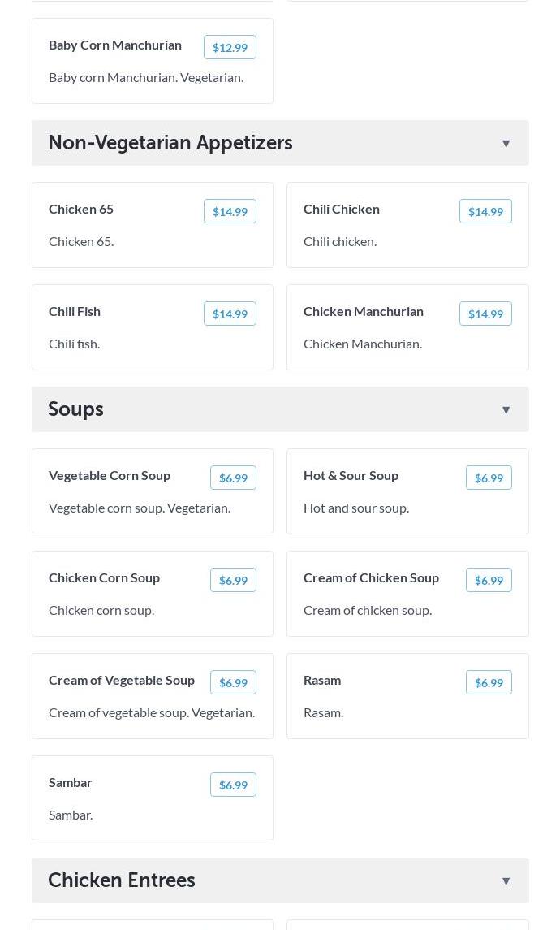Add Chili Chicken via its price button
This screenshot has width=560, height=930.
point(485,211)
